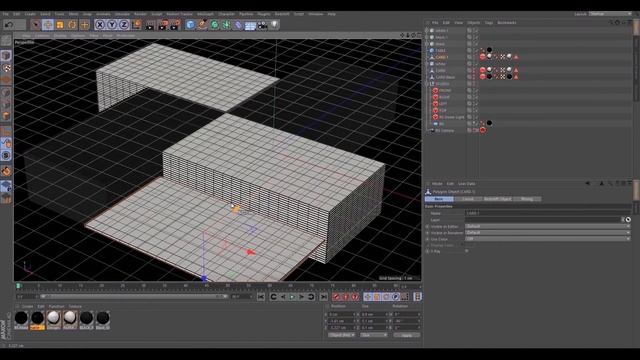Go to end of animation
Screen dimensions: 640x360
click(324, 297)
